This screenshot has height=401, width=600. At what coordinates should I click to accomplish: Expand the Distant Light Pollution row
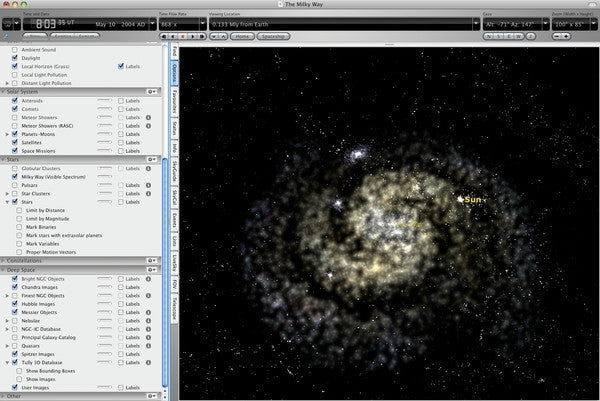[7, 83]
